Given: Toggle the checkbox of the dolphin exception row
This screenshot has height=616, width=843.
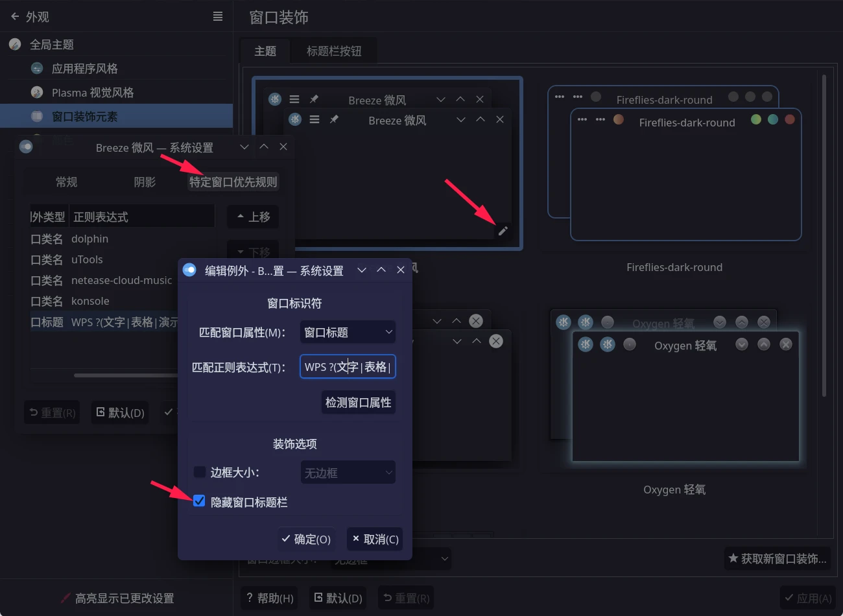Looking at the screenshot, I should (x=34, y=239).
